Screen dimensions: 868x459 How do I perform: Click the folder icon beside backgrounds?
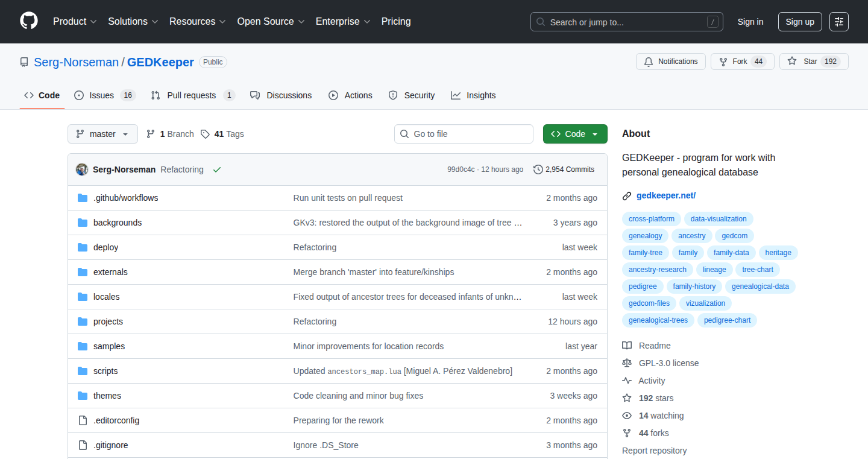[x=83, y=223]
